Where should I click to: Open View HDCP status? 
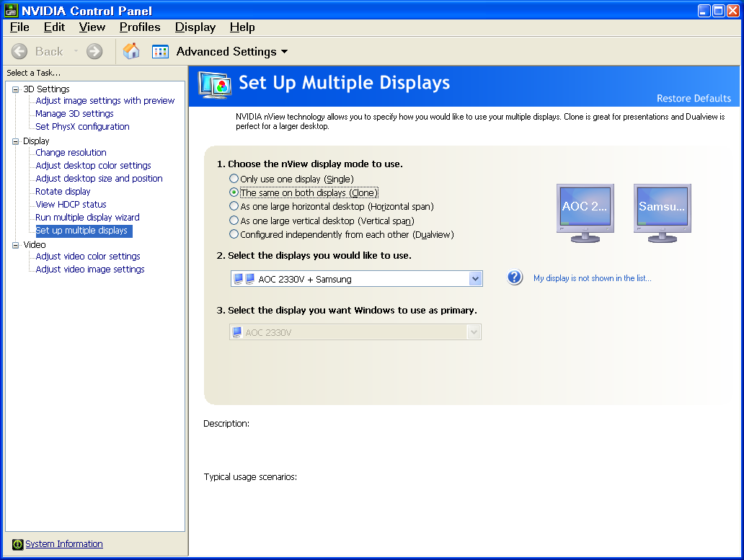pos(71,205)
